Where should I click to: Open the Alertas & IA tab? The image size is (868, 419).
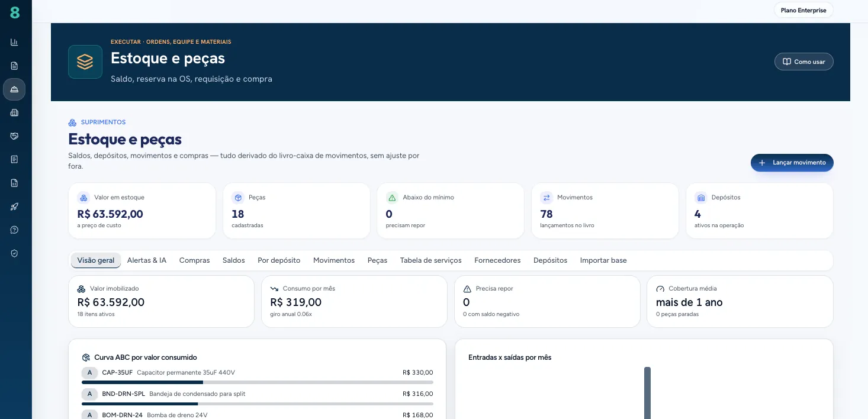[x=147, y=260]
